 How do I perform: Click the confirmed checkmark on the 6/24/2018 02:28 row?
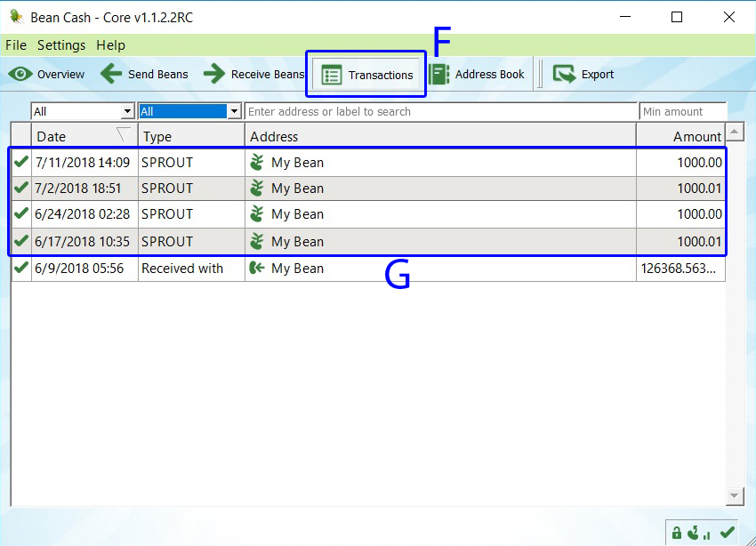coord(21,213)
